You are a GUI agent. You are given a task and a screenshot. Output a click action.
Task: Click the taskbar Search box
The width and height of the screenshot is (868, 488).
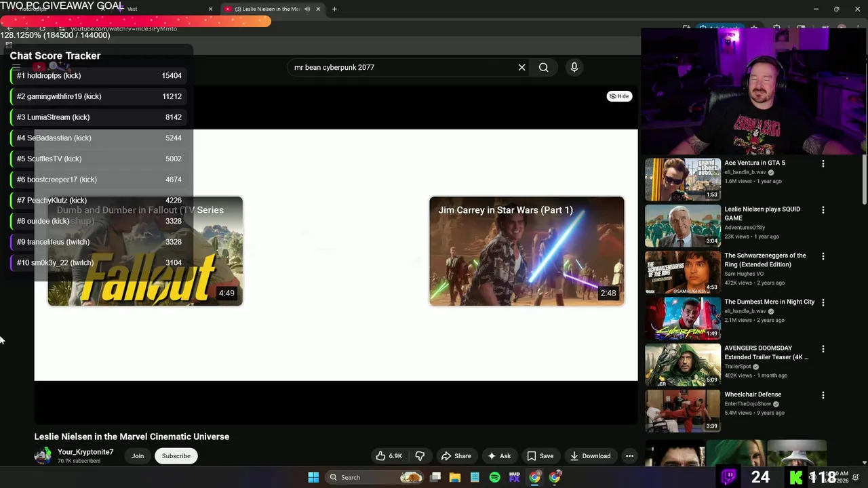pyautogui.click(x=375, y=477)
